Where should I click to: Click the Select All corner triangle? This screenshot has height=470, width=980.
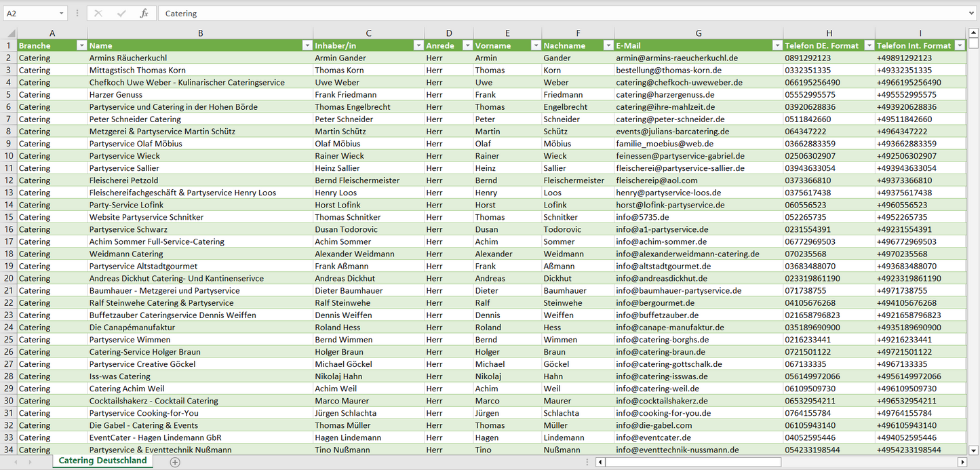tap(9, 33)
